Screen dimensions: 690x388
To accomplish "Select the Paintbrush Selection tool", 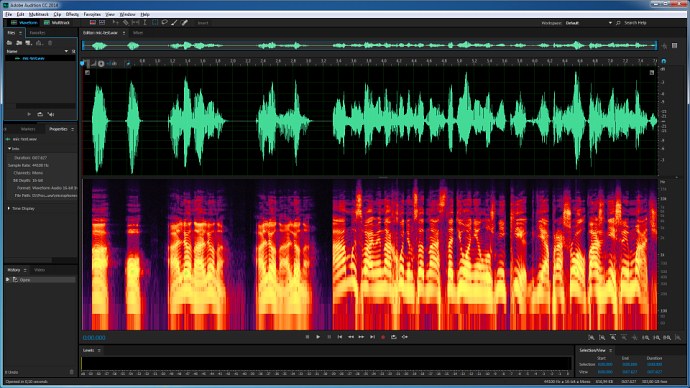I will 174,22.
